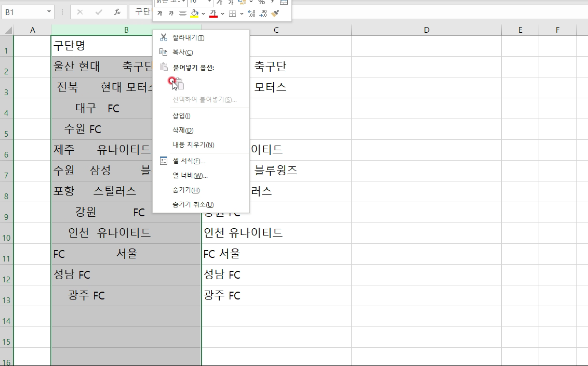The width and height of the screenshot is (588, 366).
Task: Open the font color dropdown arrow
Action: click(222, 14)
